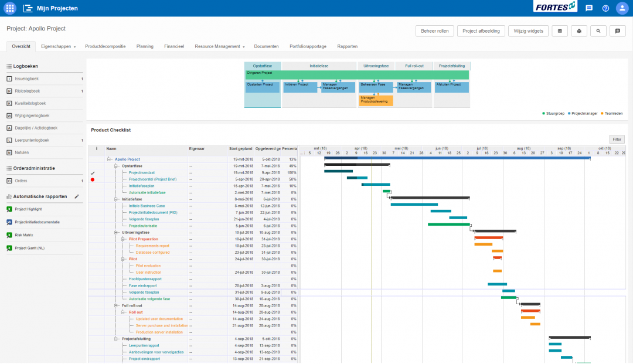Open the Financieel tab
Image resolution: width=633 pixels, height=364 pixels.
(173, 45)
